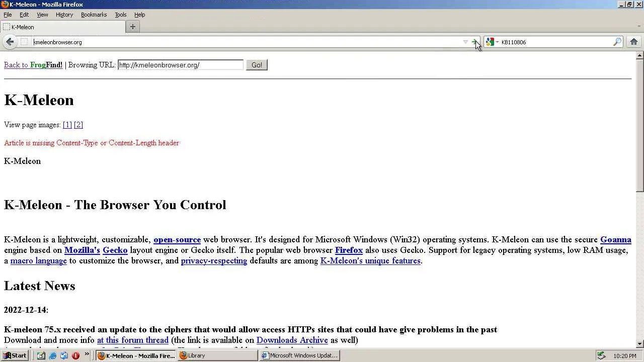Screen dimensions: 644x362
Task: Open a new tab with the plus button
Action: tap(133, 27)
